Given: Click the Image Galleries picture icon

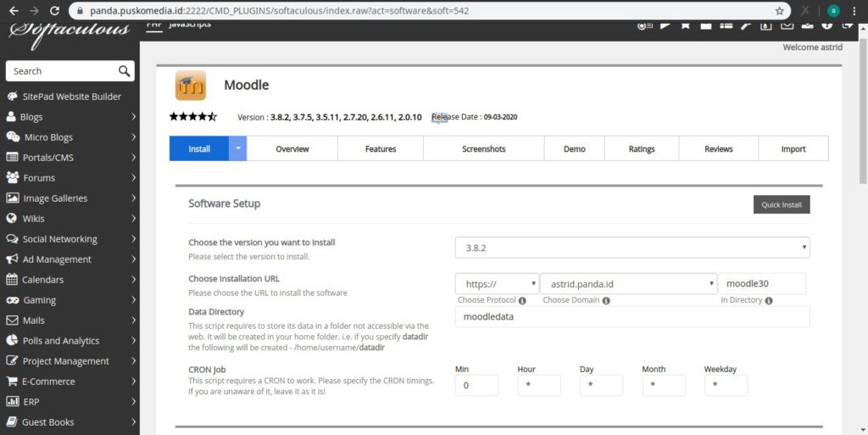Looking at the screenshot, I should (x=12, y=198).
